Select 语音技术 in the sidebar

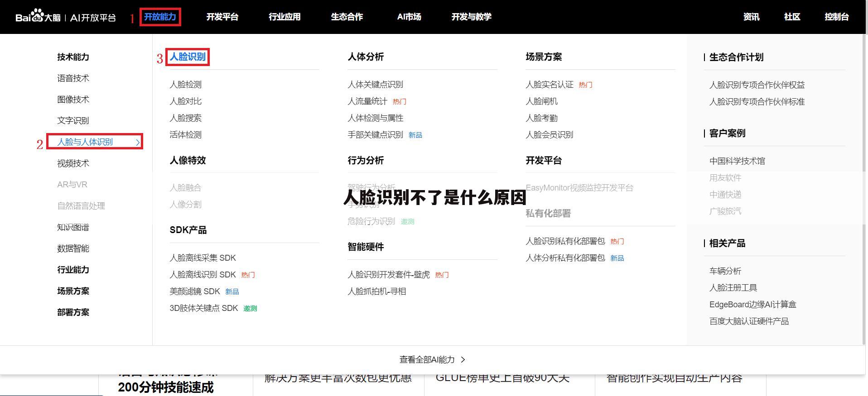pyautogui.click(x=73, y=78)
